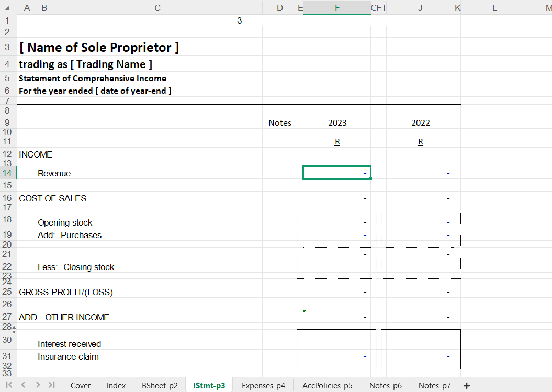Jump to first sheet with navigation arrow
This screenshot has height=392, width=552.
pyautogui.click(x=9, y=385)
